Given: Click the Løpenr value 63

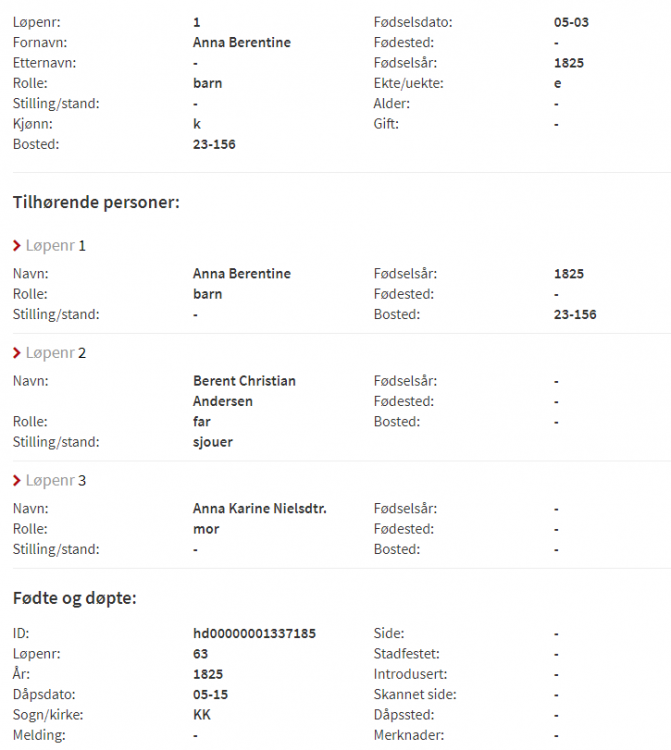Looking at the screenshot, I should (x=200, y=653).
